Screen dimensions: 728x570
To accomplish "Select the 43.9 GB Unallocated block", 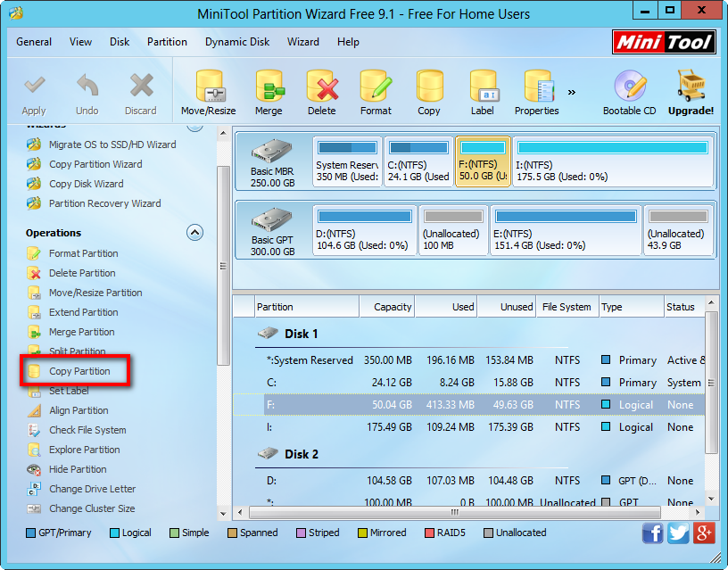I will (x=678, y=230).
